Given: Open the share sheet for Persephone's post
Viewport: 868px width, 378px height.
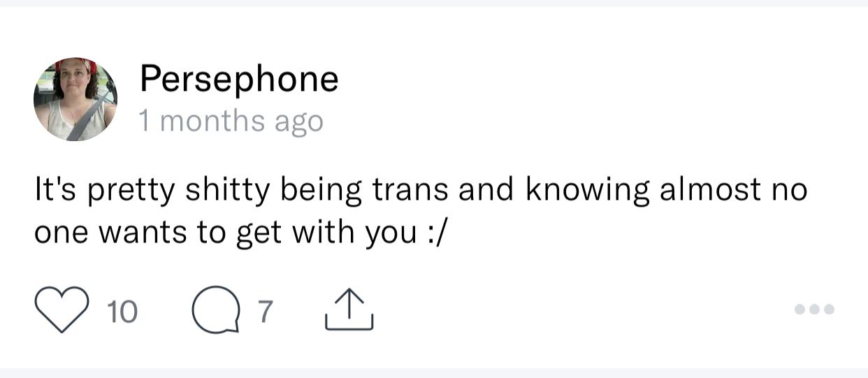Looking at the screenshot, I should (349, 311).
